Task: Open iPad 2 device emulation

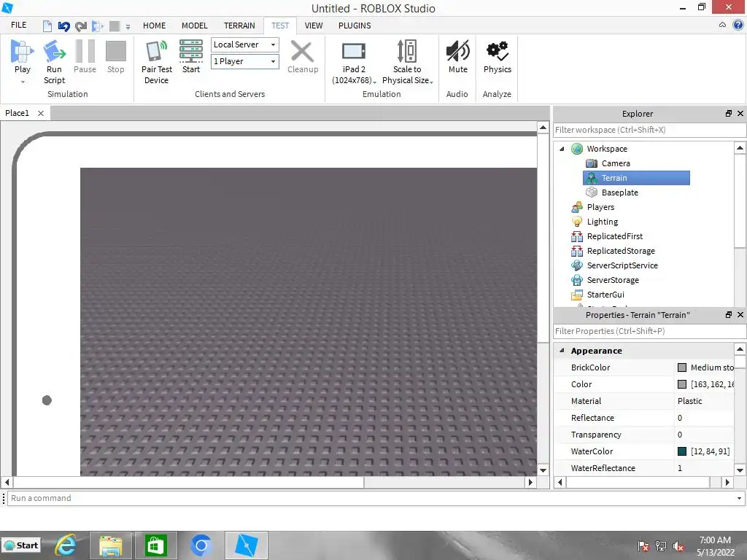Action: (x=354, y=63)
